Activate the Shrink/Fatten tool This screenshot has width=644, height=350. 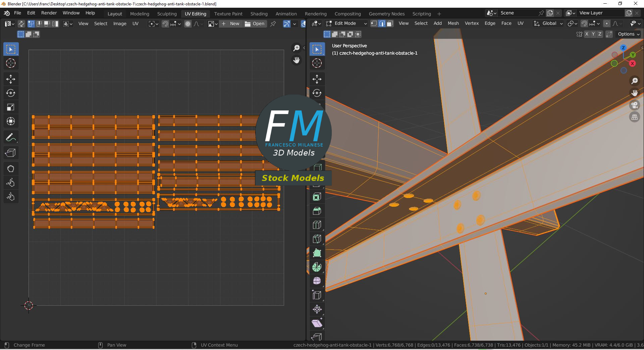pyautogui.click(x=317, y=309)
